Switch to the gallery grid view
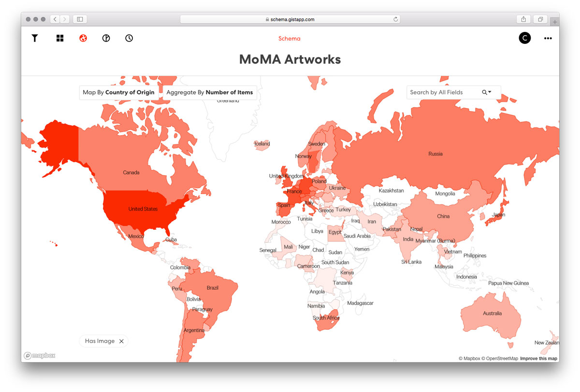The width and height of the screenshot is (580, 392). tap(60, 38)
